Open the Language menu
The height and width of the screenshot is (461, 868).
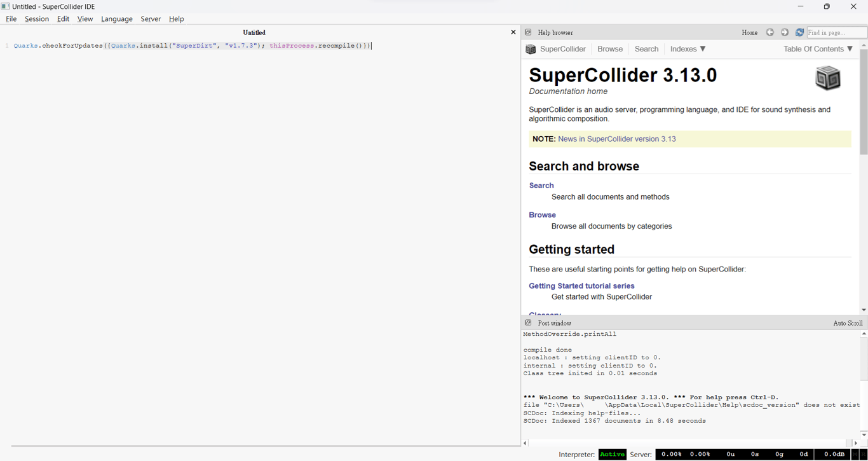pyautogui.click(x=117, y=19)
